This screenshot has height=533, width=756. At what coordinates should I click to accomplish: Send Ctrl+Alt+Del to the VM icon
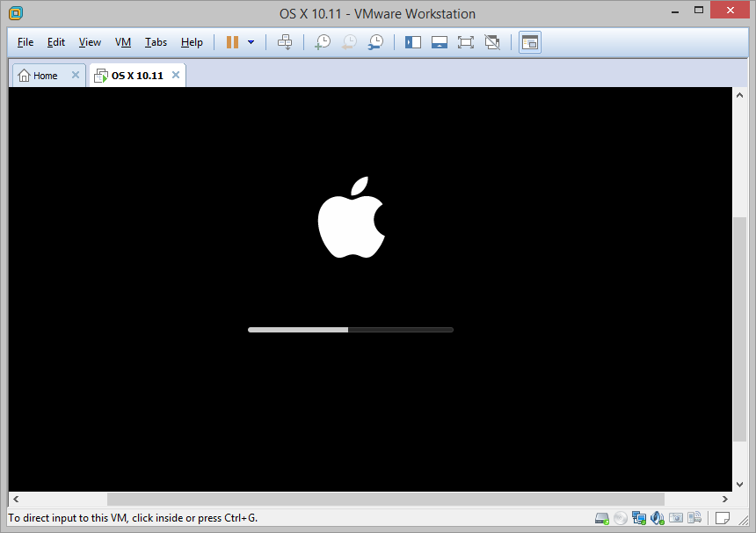[285, 42]
